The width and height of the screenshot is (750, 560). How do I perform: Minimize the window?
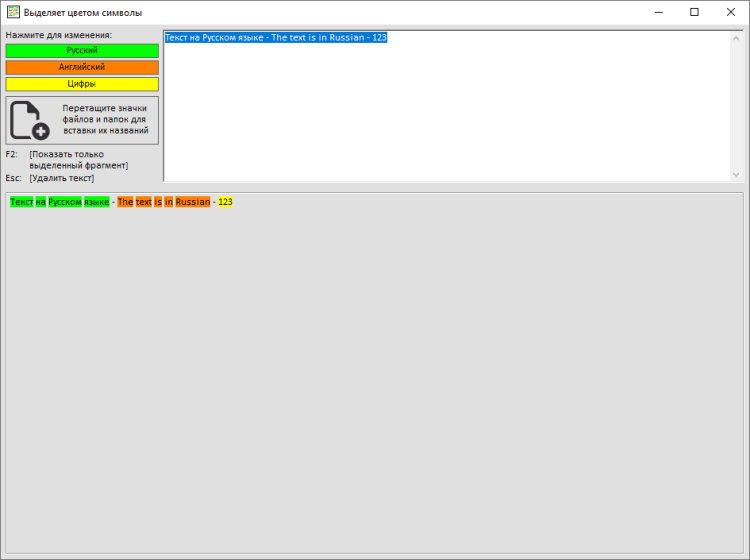[x=659, y=12]
